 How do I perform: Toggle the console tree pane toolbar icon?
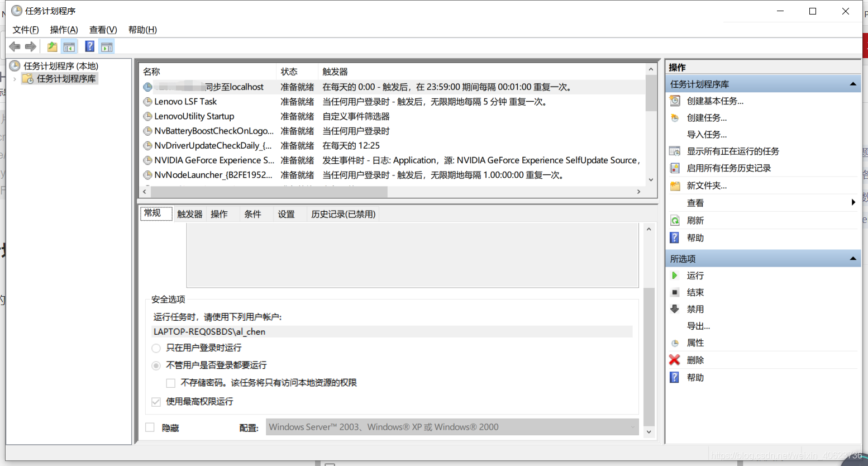click(69, 46)
